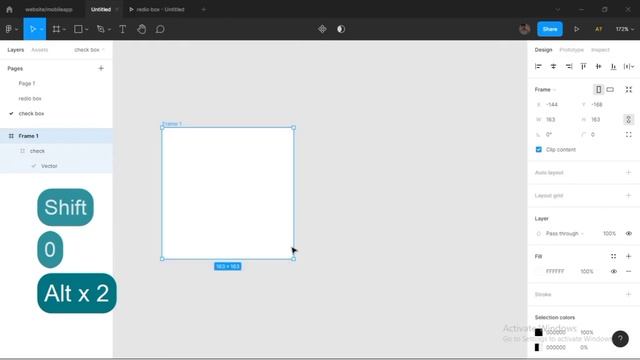Align vertical centers

[598, 66]
